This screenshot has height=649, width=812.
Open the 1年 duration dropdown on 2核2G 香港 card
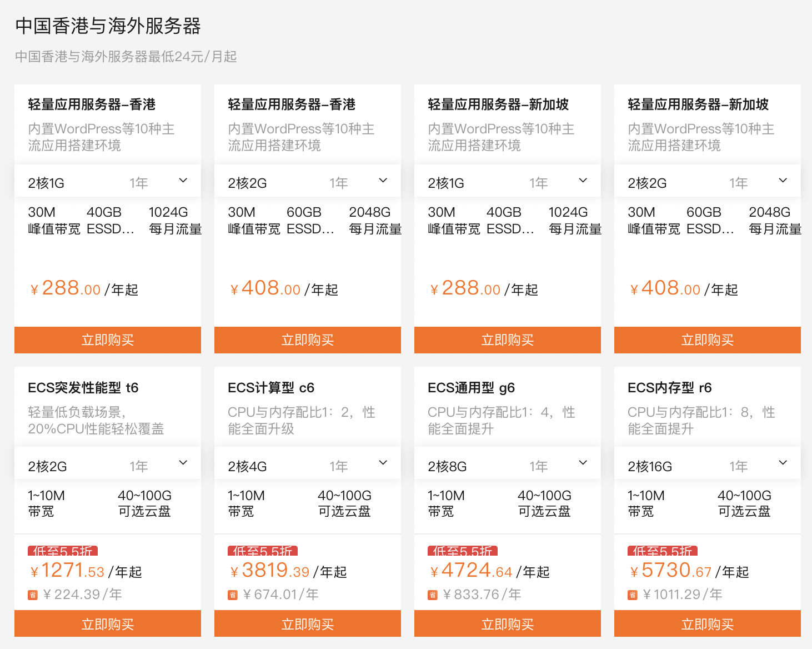[x=383, y=181]
